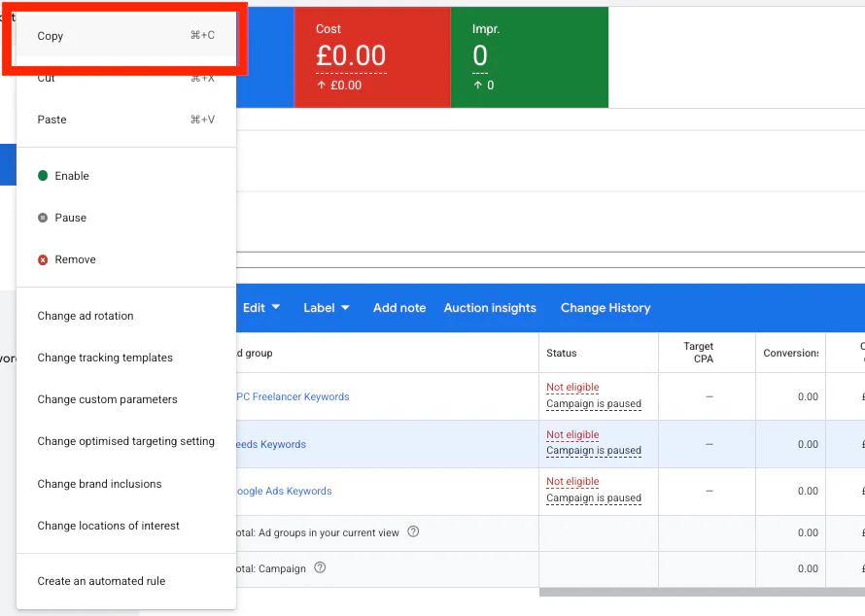This screenshot has height=616, width=865.
Task: Select Remove from the context menu
Action: [126, 259]
